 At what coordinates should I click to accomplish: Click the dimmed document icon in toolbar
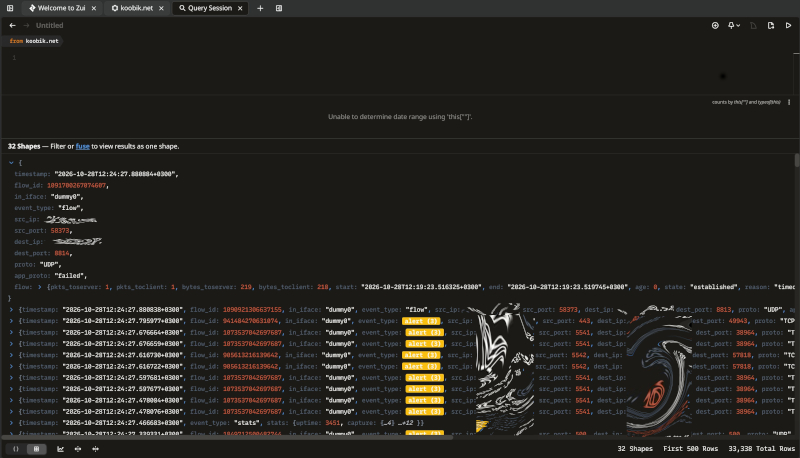point(753,26)
